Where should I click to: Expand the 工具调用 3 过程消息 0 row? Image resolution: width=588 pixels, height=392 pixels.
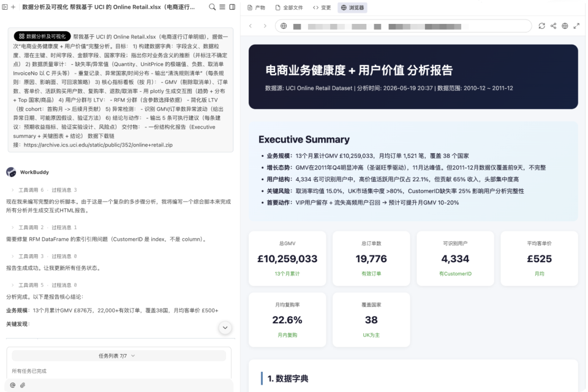[x=44, y=256]
